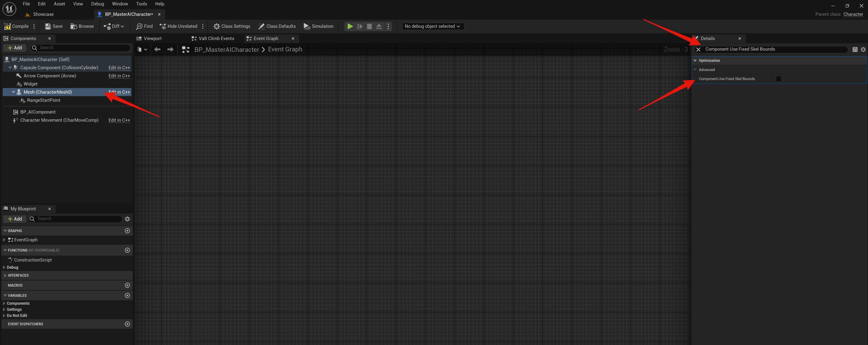This screenshot has height=345, width=868.
Task: Expand the EventGraph tree entry
Action: coord(4,240)
